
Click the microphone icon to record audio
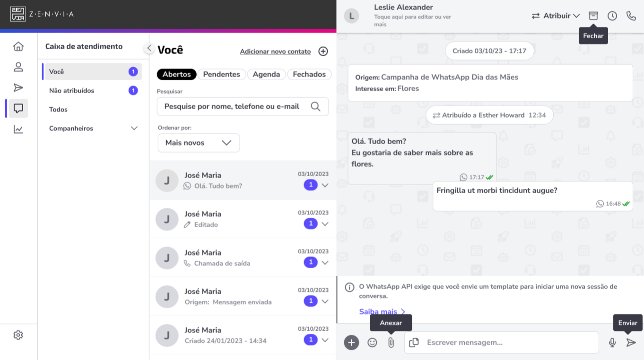point(612,343)
